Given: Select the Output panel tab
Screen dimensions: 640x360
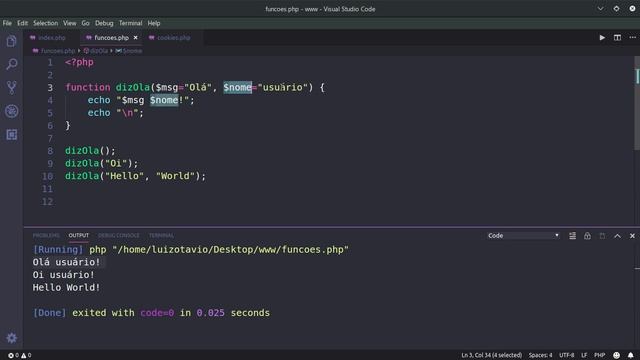Looking at the screenshot, I should (78, 236).
